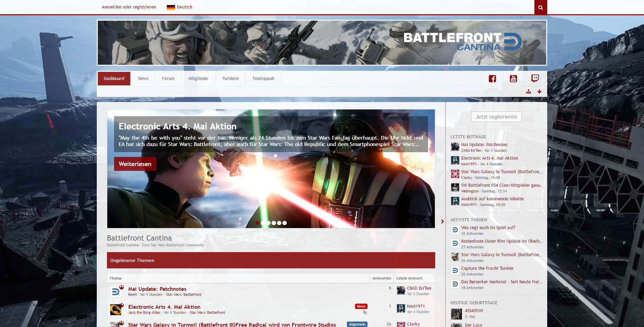Click the sitemap icon below social links
Screen dimensions: 644x327
tap(529, 91)
